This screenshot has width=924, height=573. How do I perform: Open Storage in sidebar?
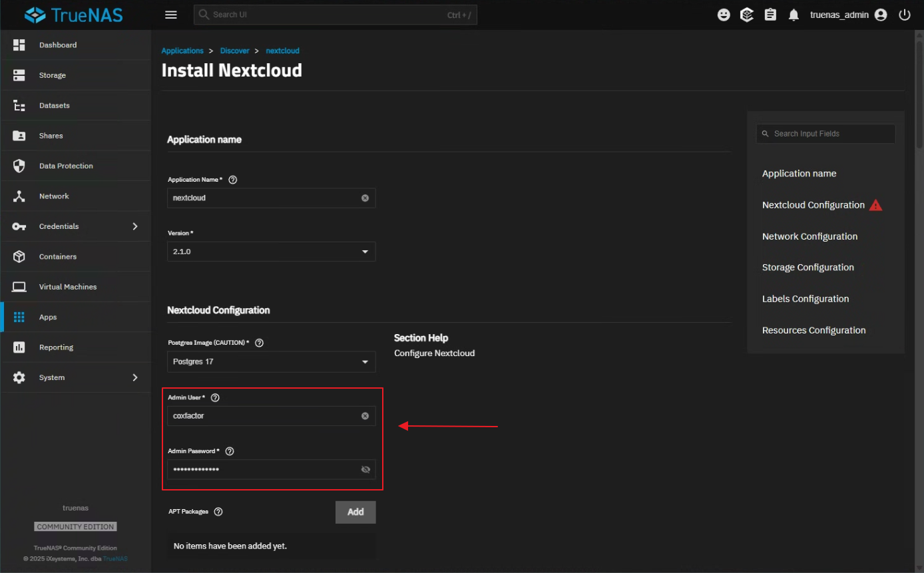(x=75, y=75)
